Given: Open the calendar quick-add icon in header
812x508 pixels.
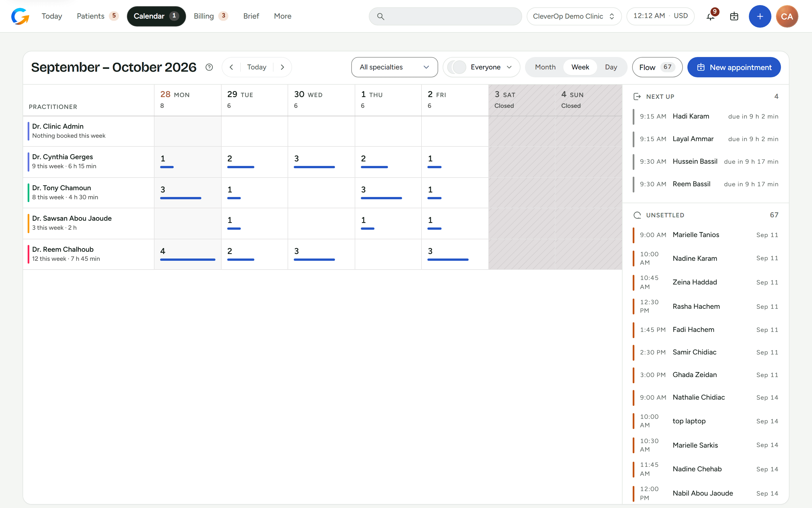Looking at the screenshot, I should click(734, 16).
